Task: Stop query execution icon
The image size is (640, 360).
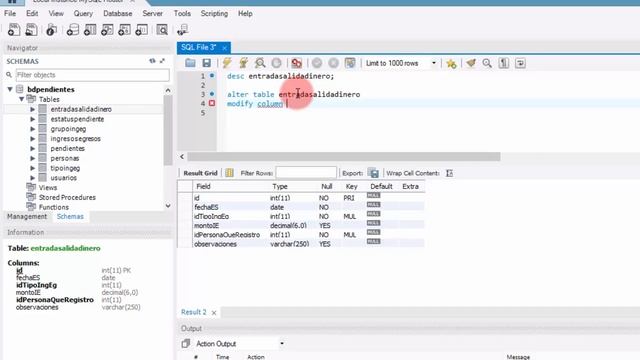Action: (x=276, y=63)
